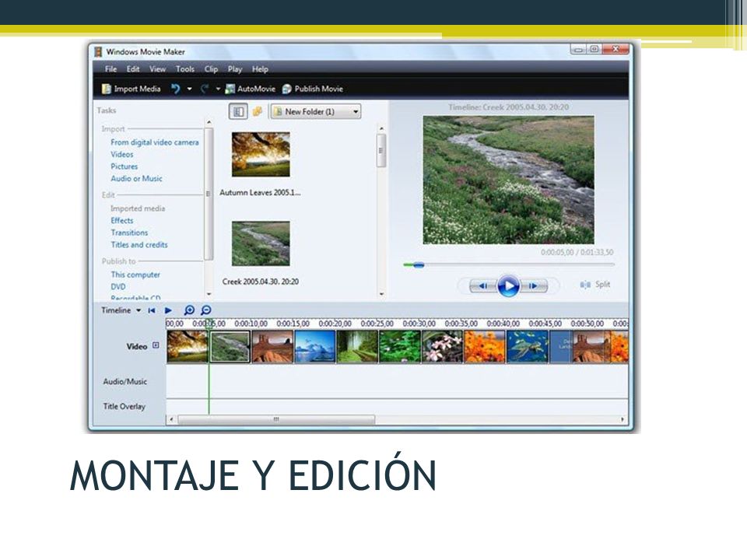Open the Clip menu
747x560 pixels.
point(211,69)
